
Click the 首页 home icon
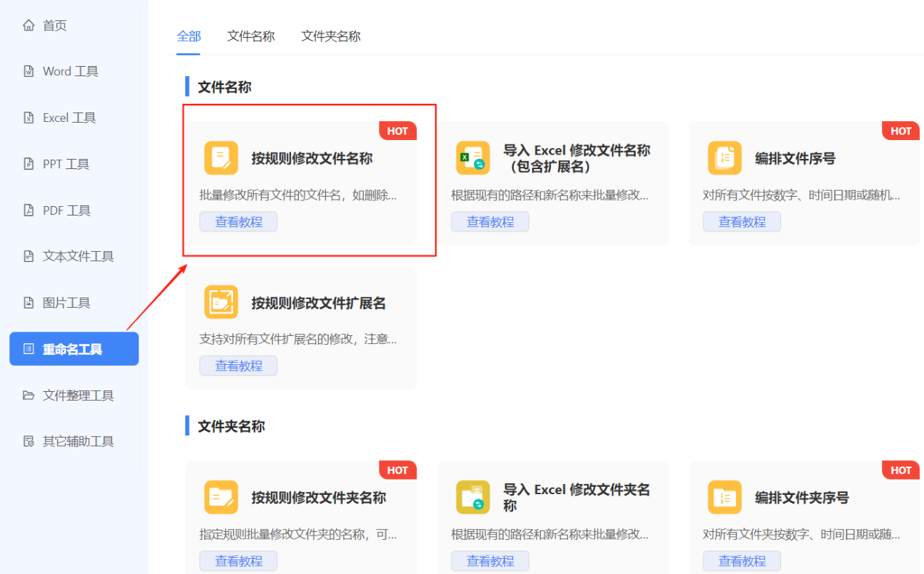point(28,25)
